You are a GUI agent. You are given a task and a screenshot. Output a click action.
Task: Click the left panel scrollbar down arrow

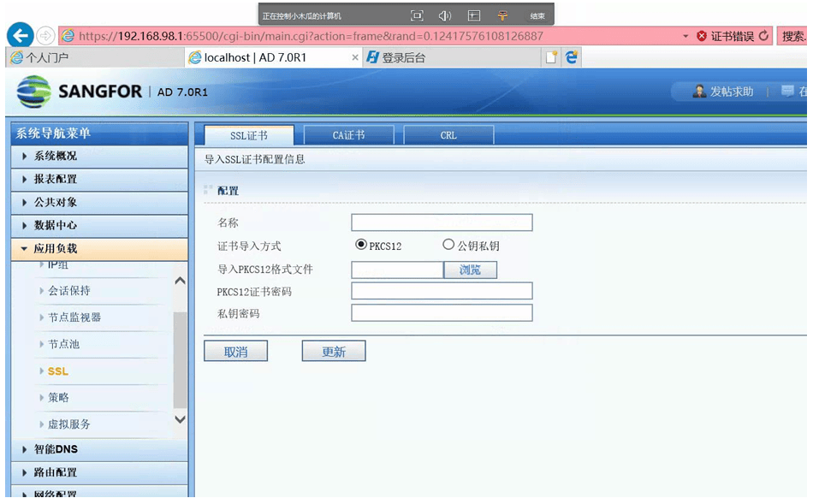[x=179, y=419]
